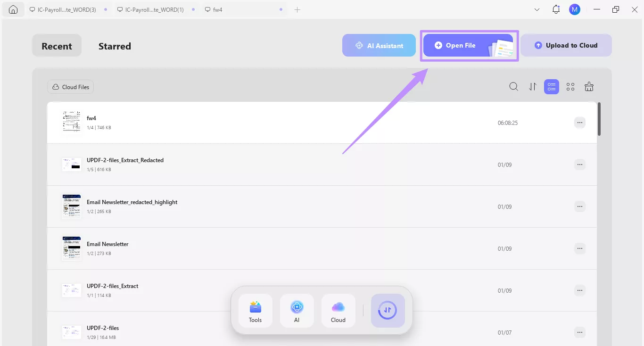Select the Starred tab

click(115, 46)
